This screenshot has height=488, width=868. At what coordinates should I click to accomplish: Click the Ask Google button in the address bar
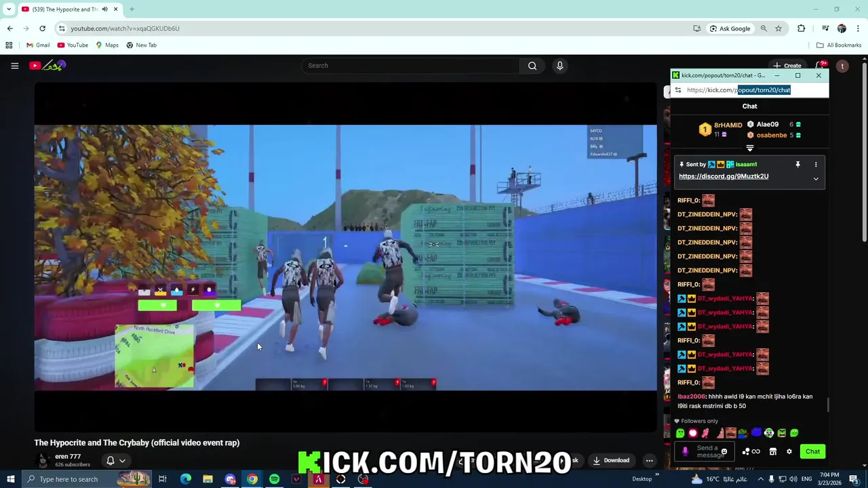(730, 28)
